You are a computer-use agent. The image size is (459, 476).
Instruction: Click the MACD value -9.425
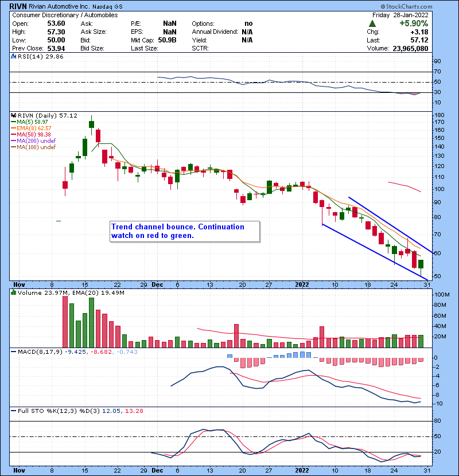(76, 352)
